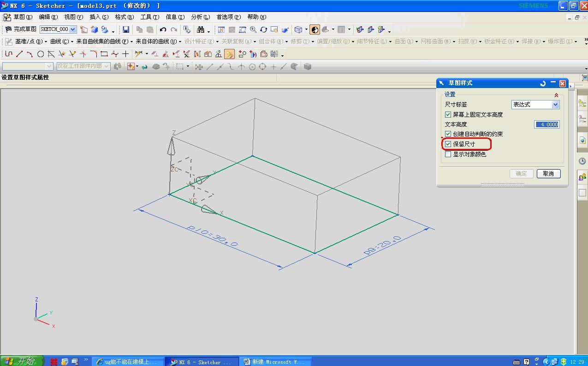588x366 pixels.
Task: Select the Circle sketch tool
Action: pos(41,54)
